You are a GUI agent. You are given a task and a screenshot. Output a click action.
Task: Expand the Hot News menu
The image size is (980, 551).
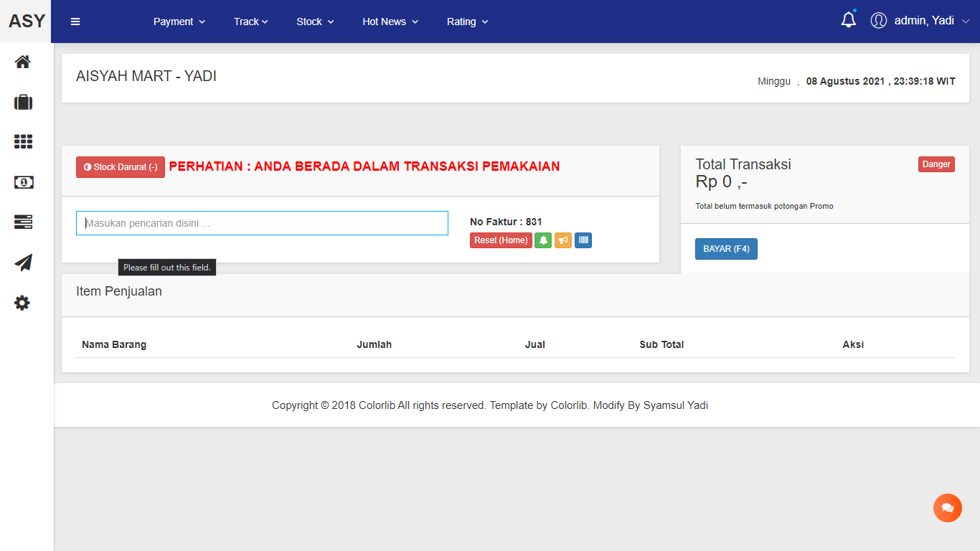pyautogui.click(x=390, y=22)
